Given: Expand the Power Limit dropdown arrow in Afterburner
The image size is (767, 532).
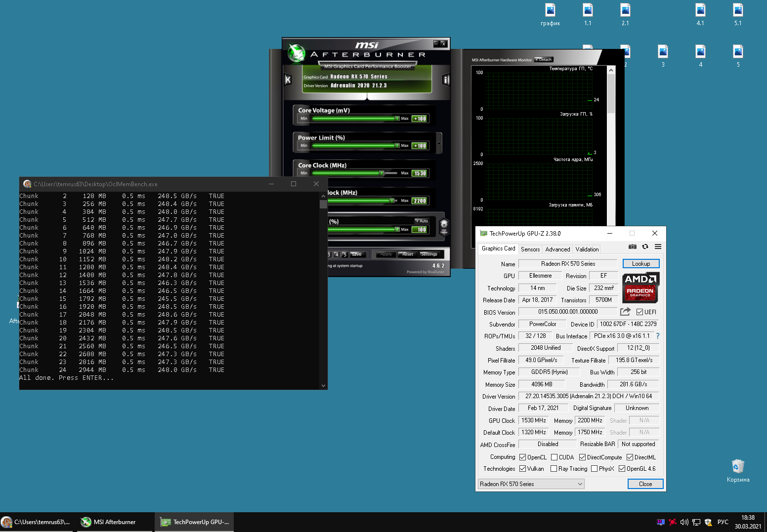Looking at the screenshot, I should 439,144.
